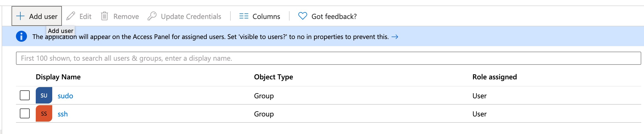Click the blue info circle icon
644x134 pixels.
point(21,37)
